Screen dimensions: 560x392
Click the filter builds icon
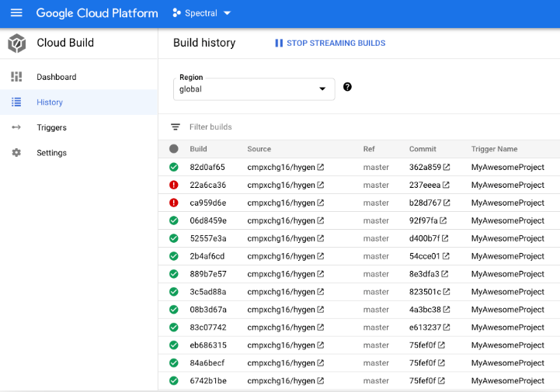[x=176, y=127]
